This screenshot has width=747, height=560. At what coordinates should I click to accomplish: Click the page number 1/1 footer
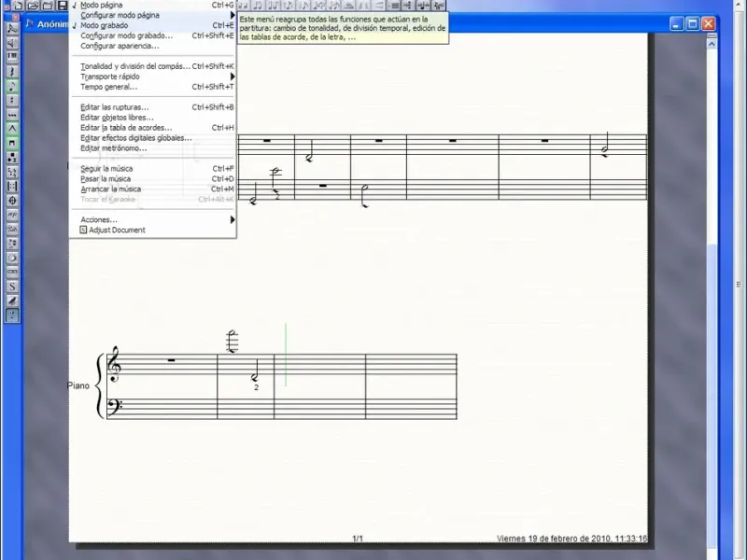click(x=358, y=539)
